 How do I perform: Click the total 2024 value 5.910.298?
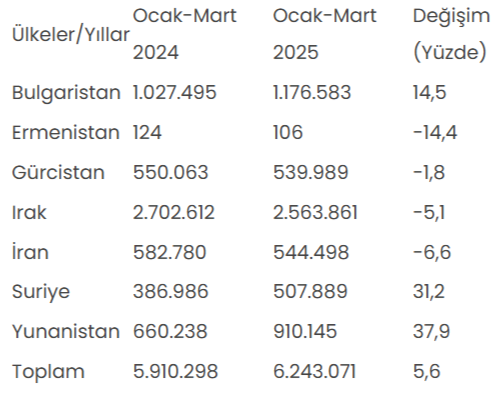click(175, 372)
